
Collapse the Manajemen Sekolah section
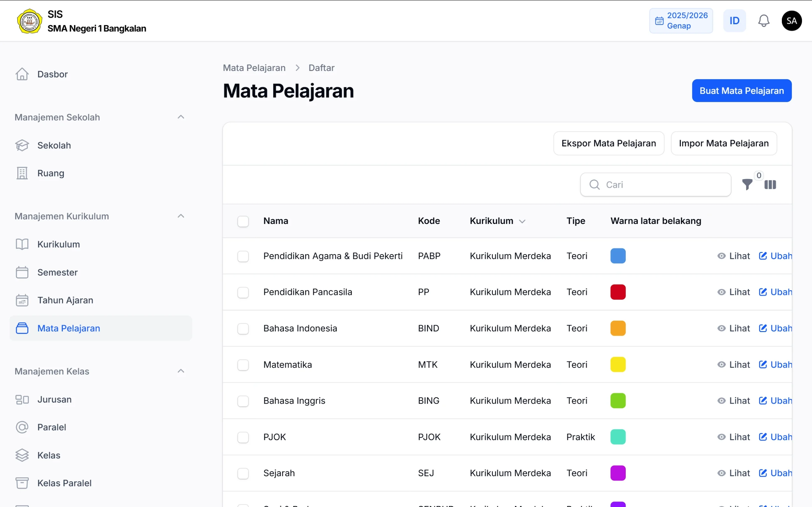click(181, 117)
